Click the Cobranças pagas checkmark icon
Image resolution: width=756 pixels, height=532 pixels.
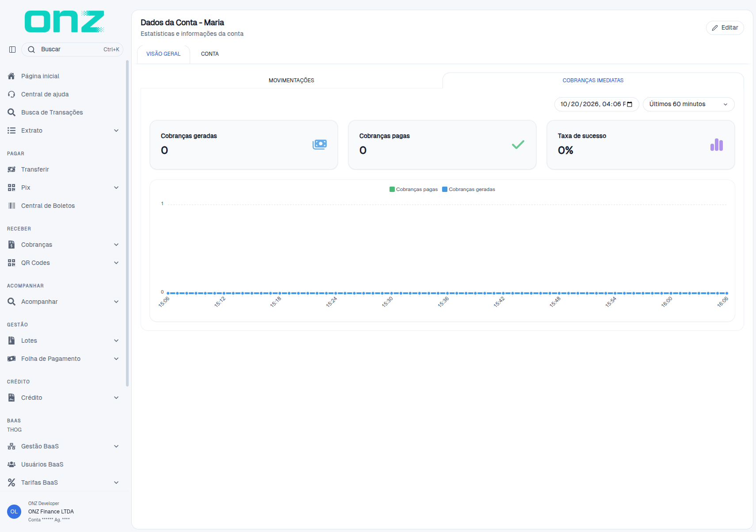click(518, 145)
